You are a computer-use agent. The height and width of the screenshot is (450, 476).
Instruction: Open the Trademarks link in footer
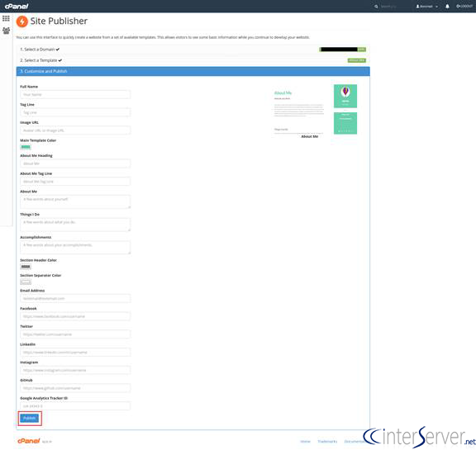[x=327, y=441]
